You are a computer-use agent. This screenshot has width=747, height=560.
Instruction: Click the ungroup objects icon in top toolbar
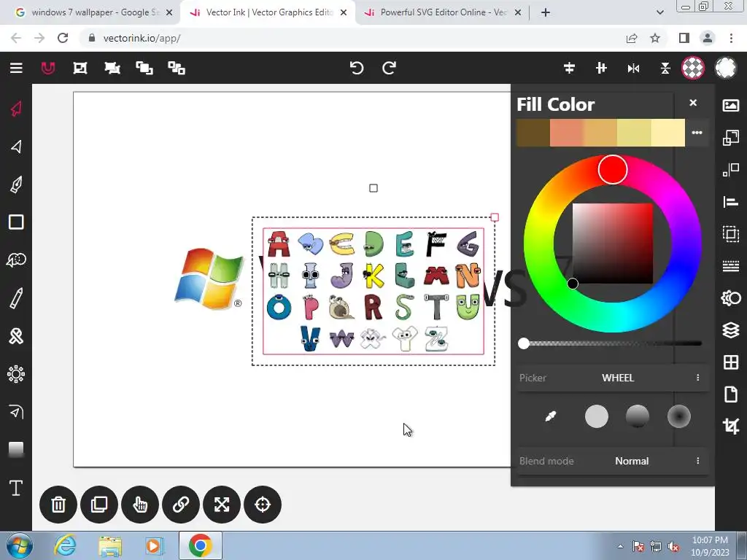(x=112, y=68)
